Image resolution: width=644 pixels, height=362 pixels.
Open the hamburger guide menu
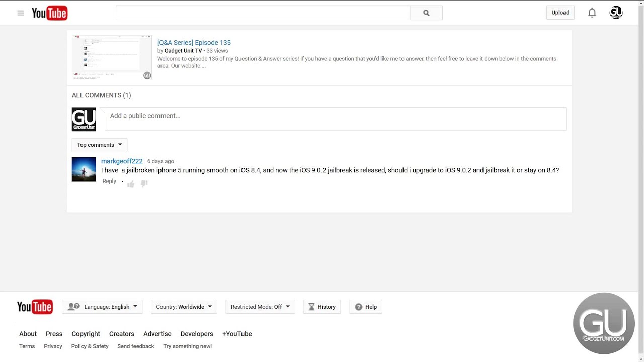coord(21,13)
